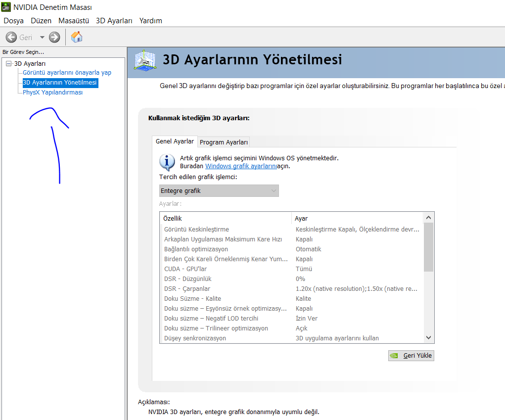
Task: Collapse the 3D Ayarları tree node
Action: [9, 63]
